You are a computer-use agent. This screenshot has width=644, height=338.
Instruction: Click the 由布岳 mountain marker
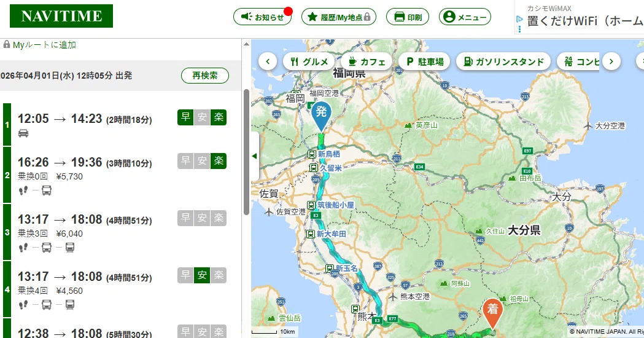[x=512, y=178]
